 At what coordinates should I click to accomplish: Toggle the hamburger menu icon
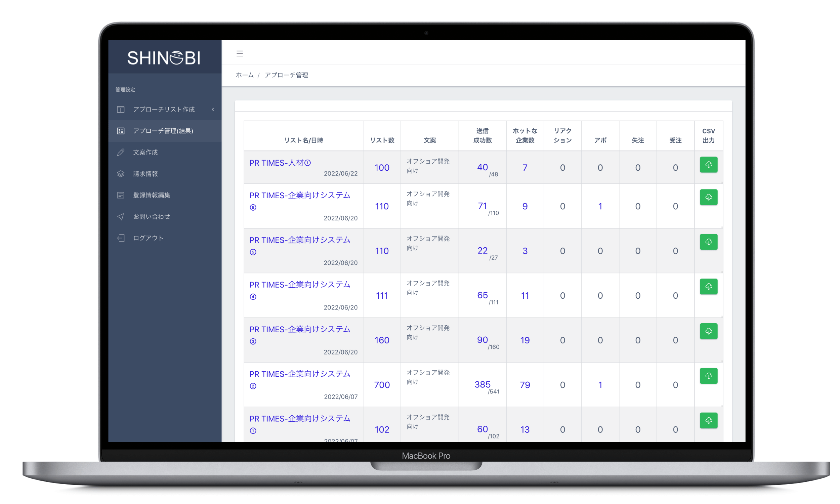click(239, 53)
